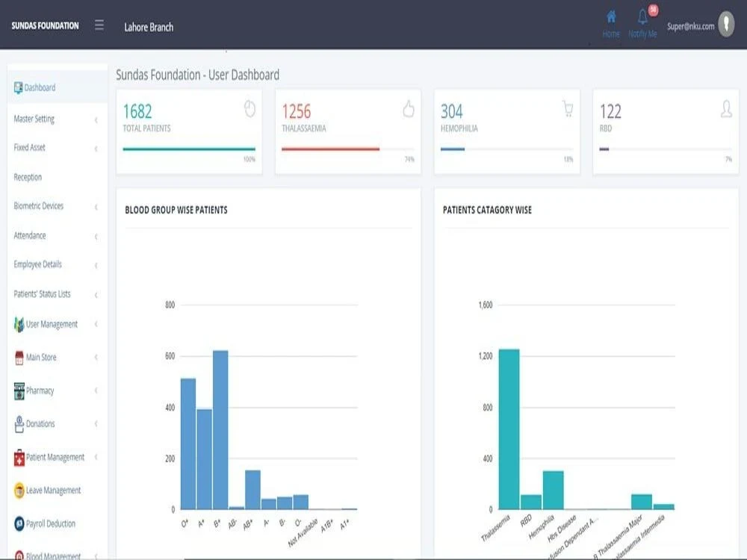Viewport: 747px width, 560px height.
Task: Expand the Attendance chevron
Action: (x=96, y=236)
